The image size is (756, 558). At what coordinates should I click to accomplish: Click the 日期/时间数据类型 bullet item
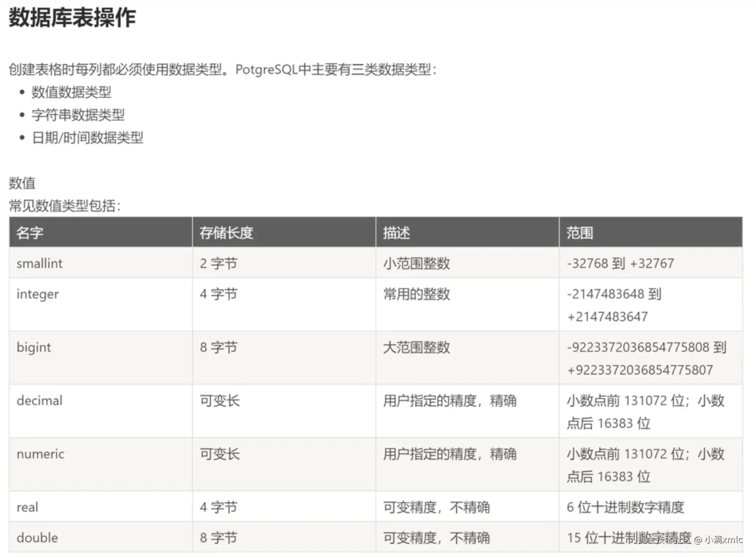coord(88,138)
